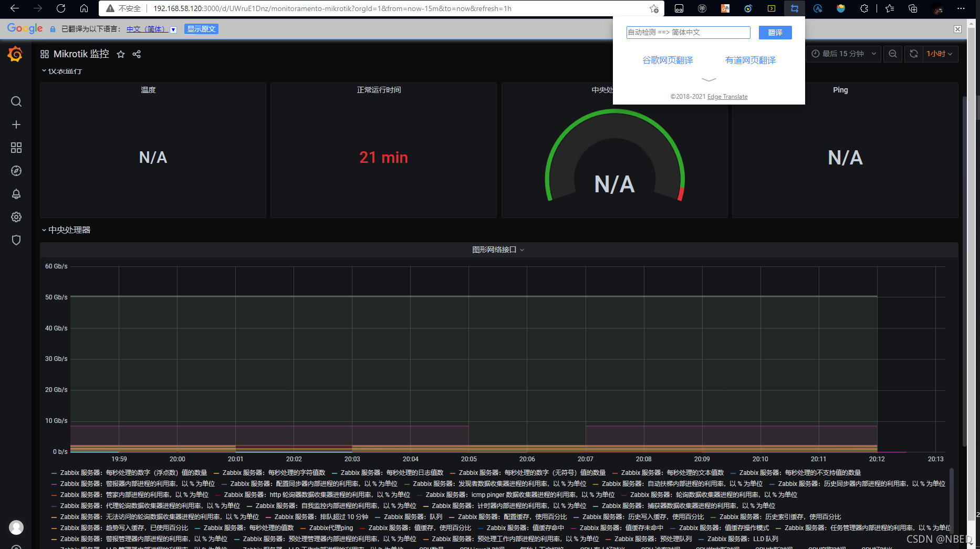The image size is (980, 549).
Task: Click the Ping panel title
Action: [x=840, y=90]
